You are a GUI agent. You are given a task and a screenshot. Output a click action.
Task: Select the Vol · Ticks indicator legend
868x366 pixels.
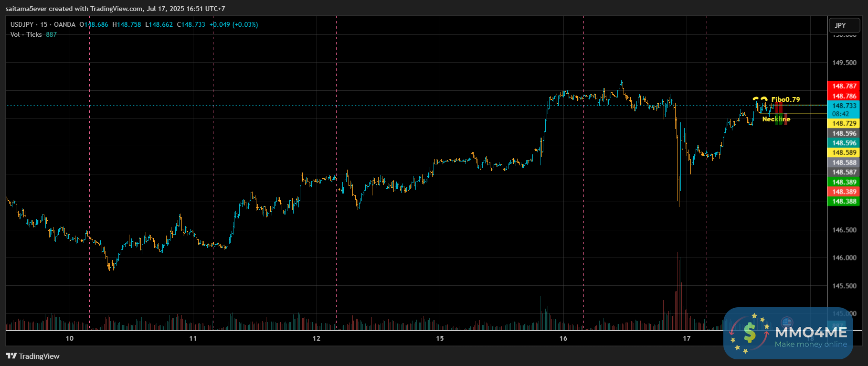(x=26, y=34)
